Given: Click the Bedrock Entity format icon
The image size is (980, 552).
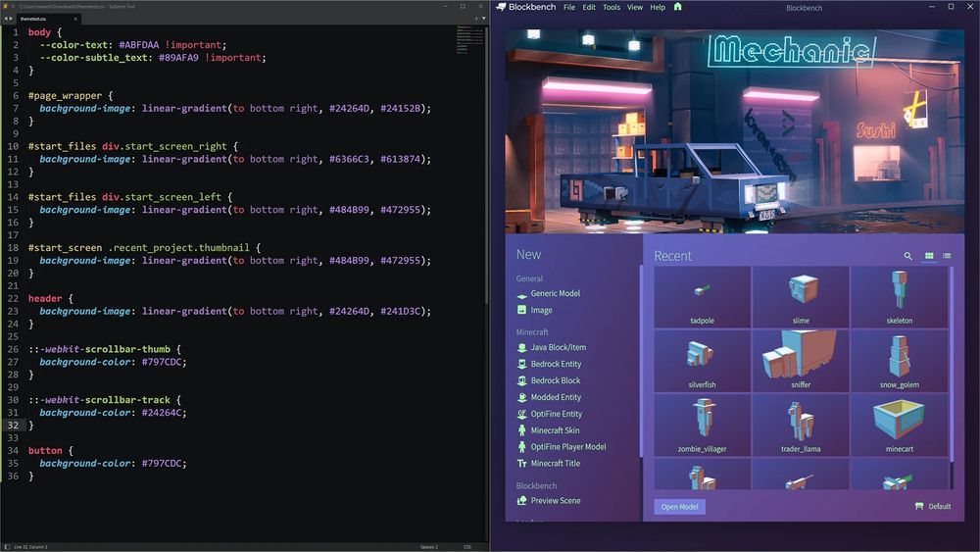Looking at the screenshot, I should (x=522, y=364).
